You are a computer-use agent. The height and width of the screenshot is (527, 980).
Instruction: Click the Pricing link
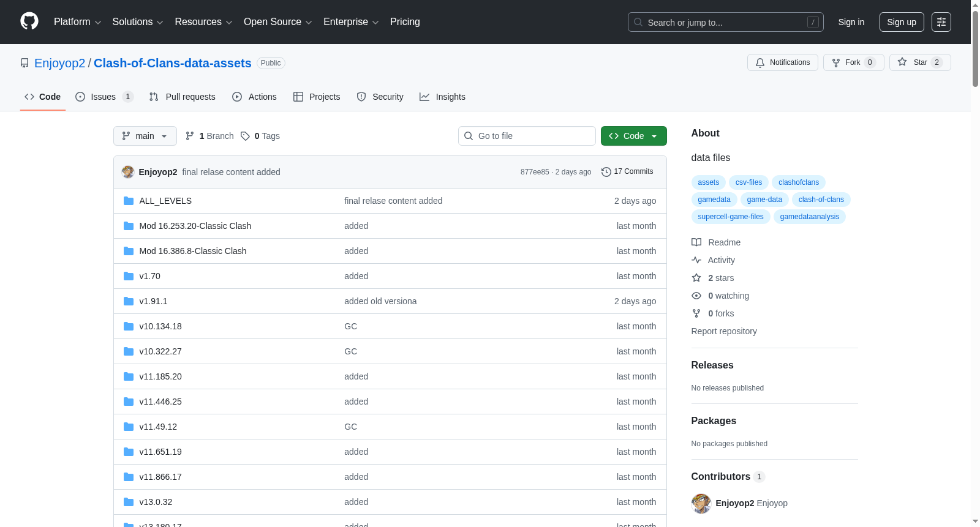[x=405, y=22]
